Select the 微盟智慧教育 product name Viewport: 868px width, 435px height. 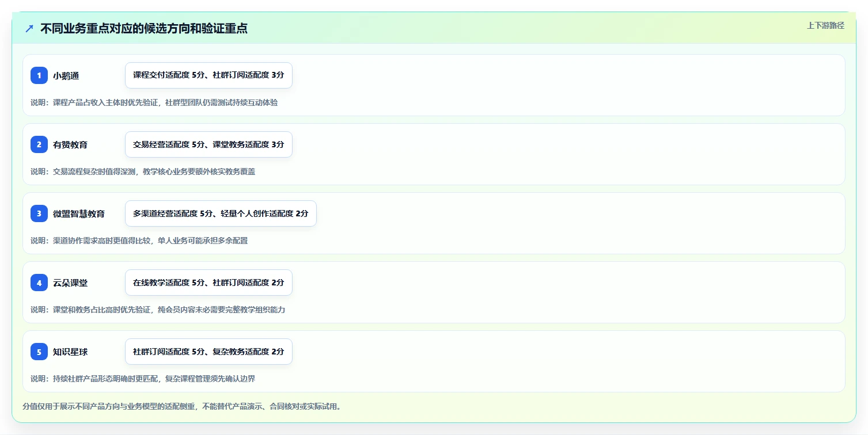[79, 213]
